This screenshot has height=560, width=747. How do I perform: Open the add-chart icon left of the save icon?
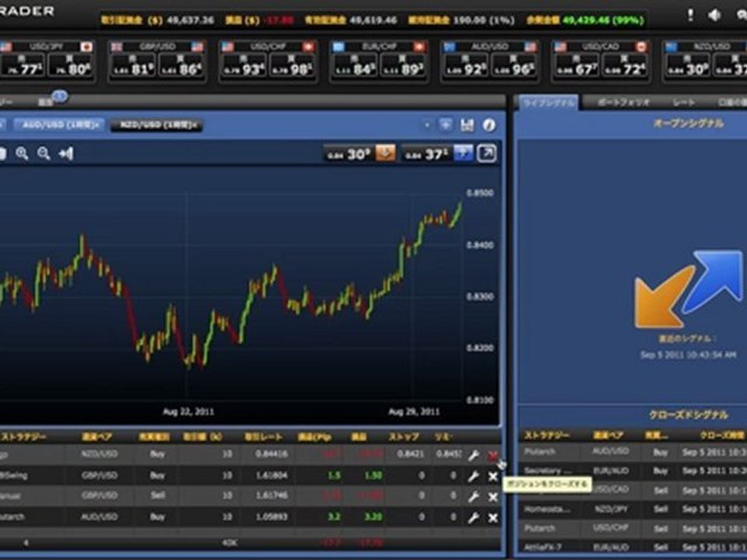445,124
